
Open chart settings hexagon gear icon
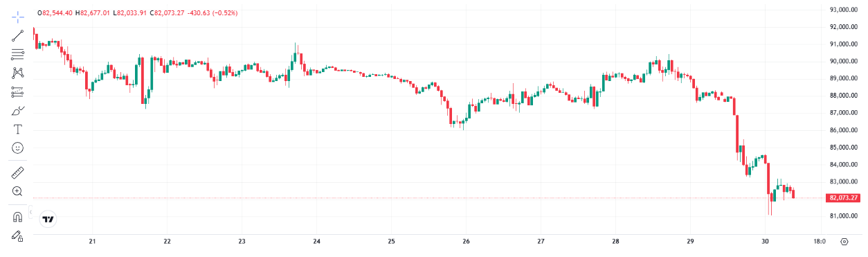844,242
